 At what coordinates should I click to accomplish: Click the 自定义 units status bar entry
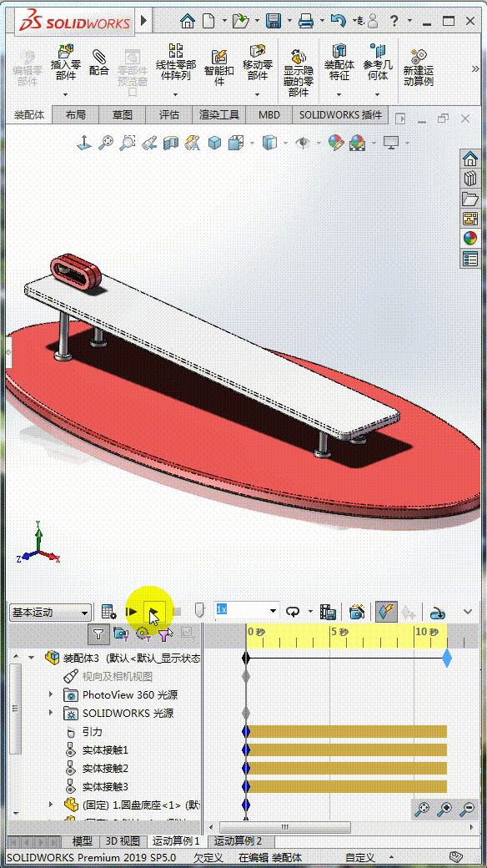point(359,857)
